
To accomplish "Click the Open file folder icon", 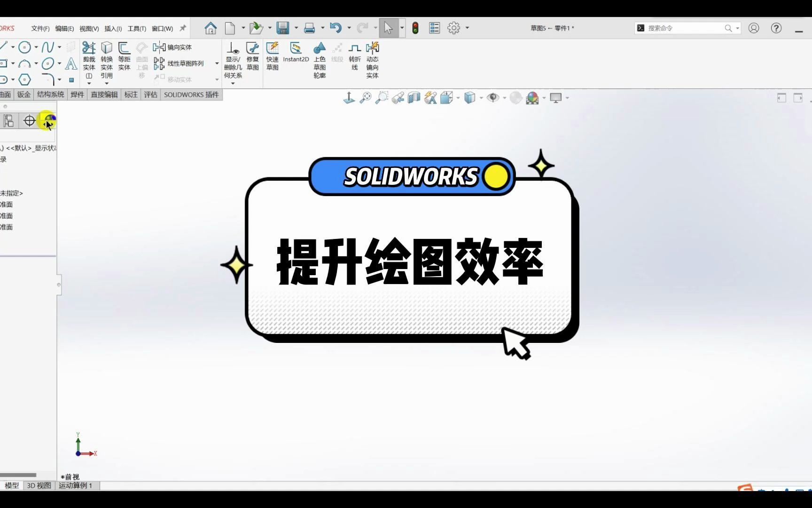I will point(256,28).
